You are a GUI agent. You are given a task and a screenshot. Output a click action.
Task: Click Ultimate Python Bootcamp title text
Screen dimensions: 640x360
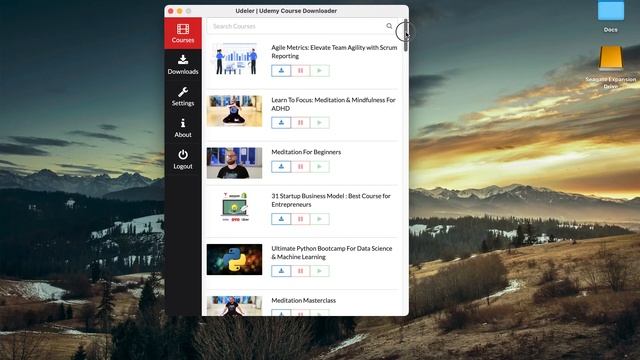pyautogui.click(x=331, y=253)
